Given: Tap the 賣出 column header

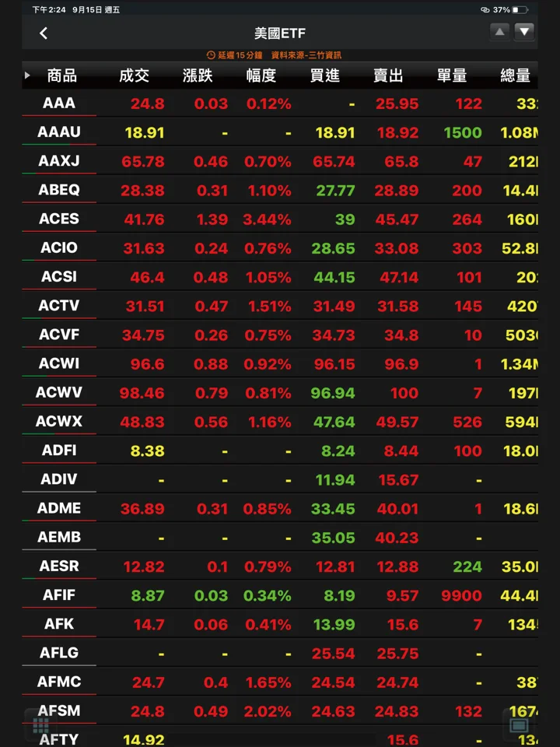Looking at the screenshot, I should 388,75.
